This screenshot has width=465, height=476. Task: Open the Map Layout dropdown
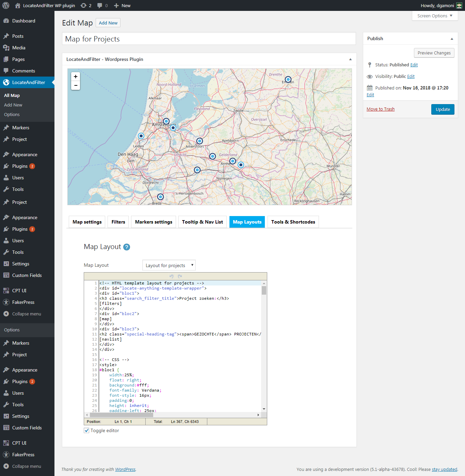[x=169, y=265]
